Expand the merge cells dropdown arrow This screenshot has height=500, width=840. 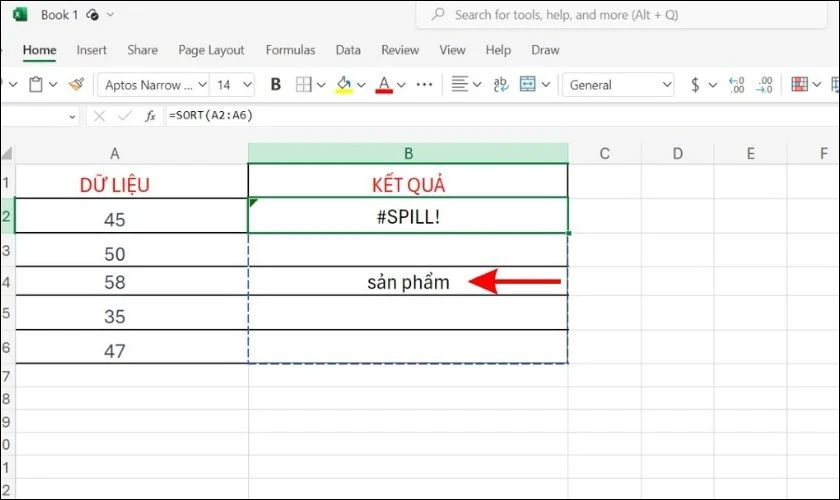coord(545,85)
